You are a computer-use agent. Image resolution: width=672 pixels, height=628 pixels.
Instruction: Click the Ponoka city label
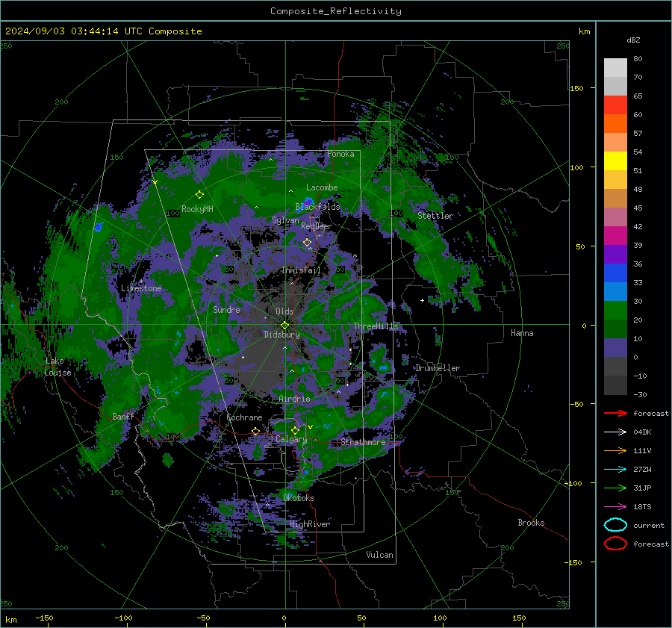(340, 154)
